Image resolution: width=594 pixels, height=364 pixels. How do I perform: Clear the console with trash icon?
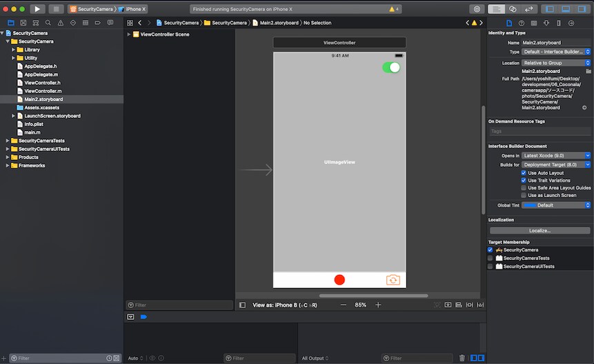click(x=462, y=358)
